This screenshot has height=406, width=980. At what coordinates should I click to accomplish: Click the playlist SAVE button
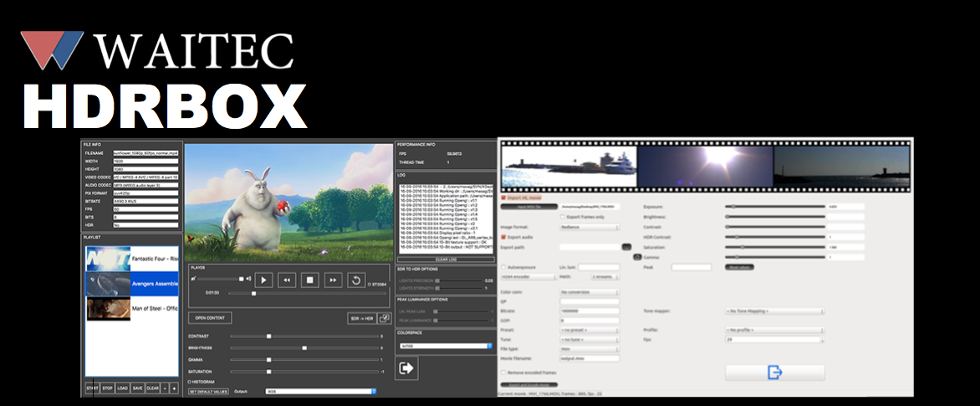(x=137, y=388)
